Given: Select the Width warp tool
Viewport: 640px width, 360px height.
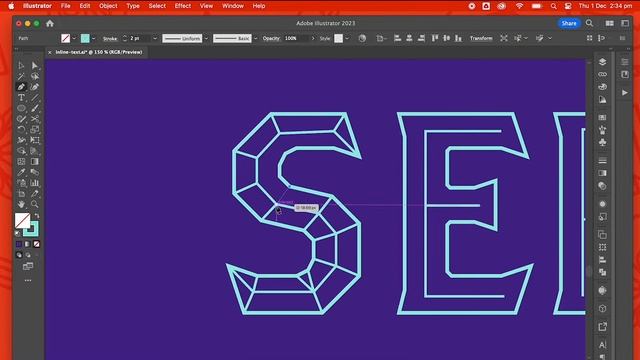Looking at the screenshot, I should [x=21, y=140].
